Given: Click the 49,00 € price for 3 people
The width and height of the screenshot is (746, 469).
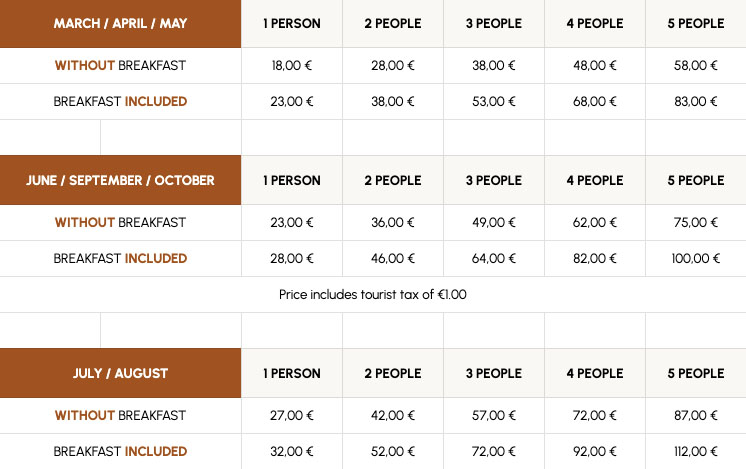Looking at the screenshot, I should [x=494, y=223].
